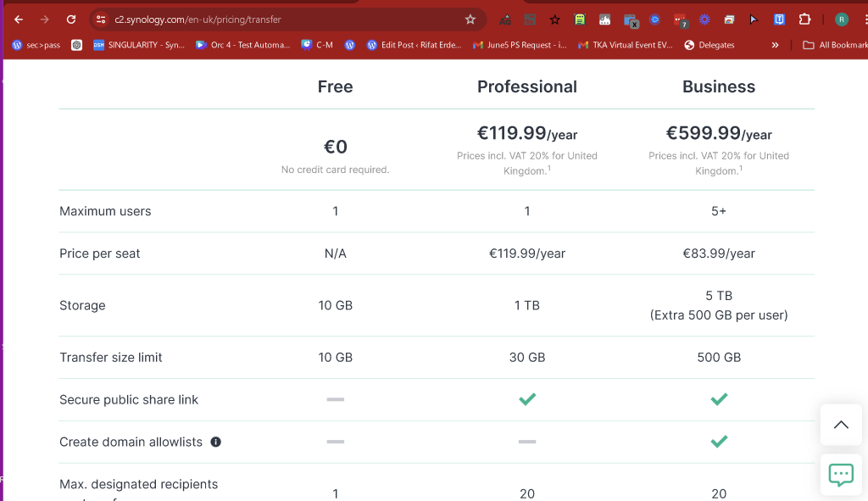Open the Edit Post Rifat Erde... bookmark
868x501 pixels.
[x=414, y=45]
